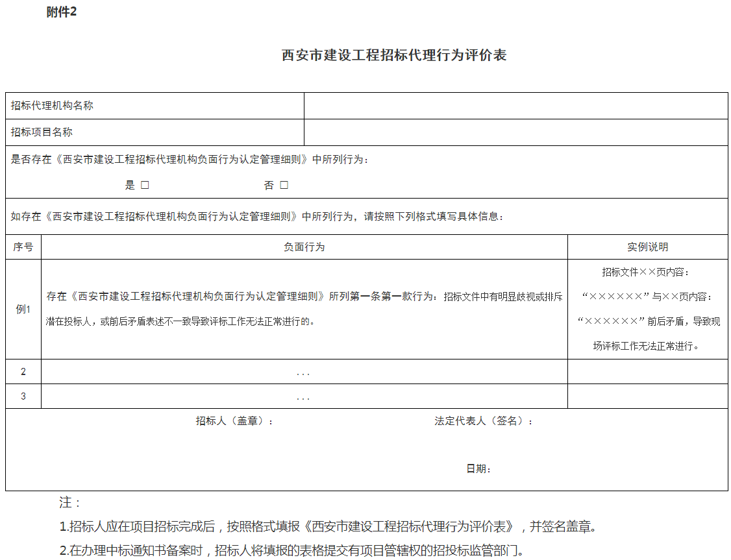The height and width of the screenshot is (560, 731).
Task: Select the 实例说明 column header
Action: (x=648, y=247)
